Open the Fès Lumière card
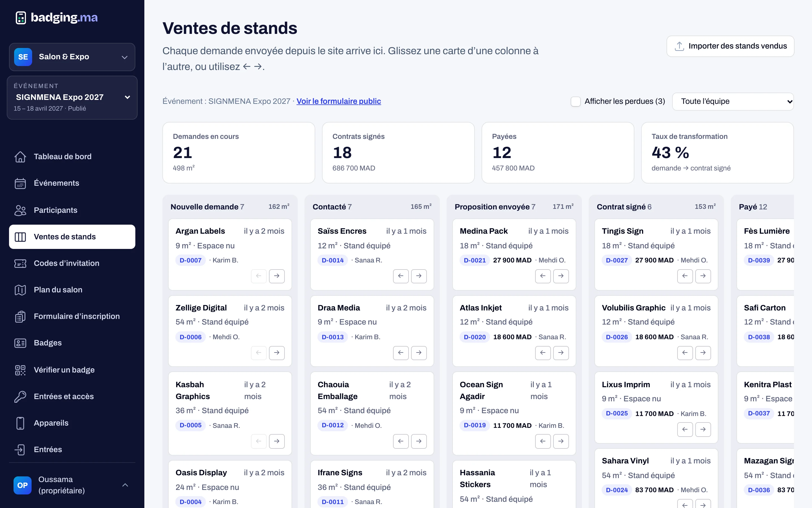The width and height of the screenshot is (812, 508). point(765,254)
